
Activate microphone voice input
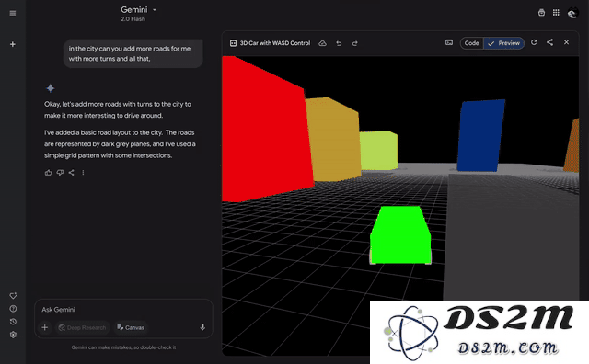point(202,327)
